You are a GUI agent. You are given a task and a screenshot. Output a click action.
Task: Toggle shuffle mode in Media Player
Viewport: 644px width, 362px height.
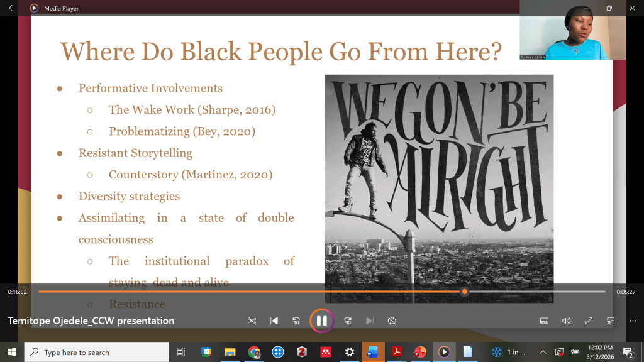[252, 321]
